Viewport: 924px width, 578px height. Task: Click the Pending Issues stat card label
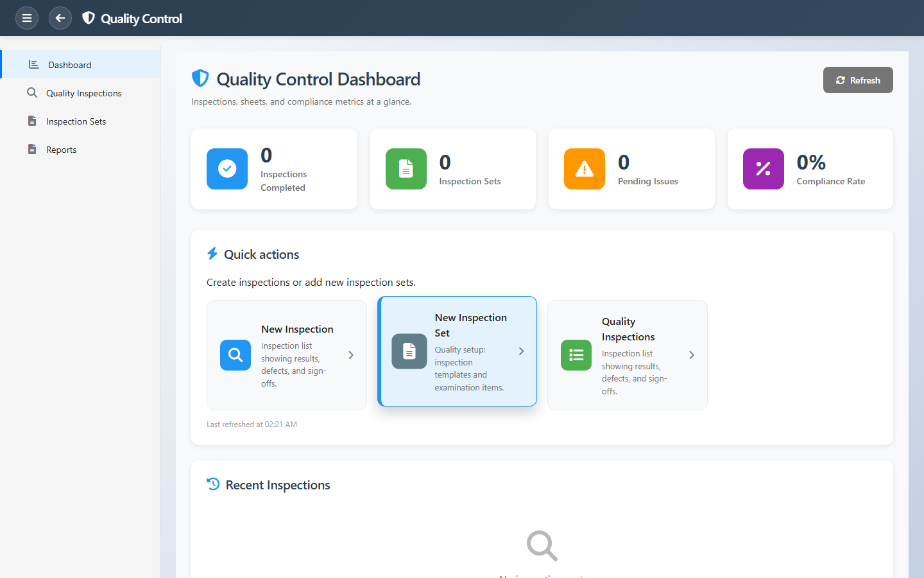647,181
